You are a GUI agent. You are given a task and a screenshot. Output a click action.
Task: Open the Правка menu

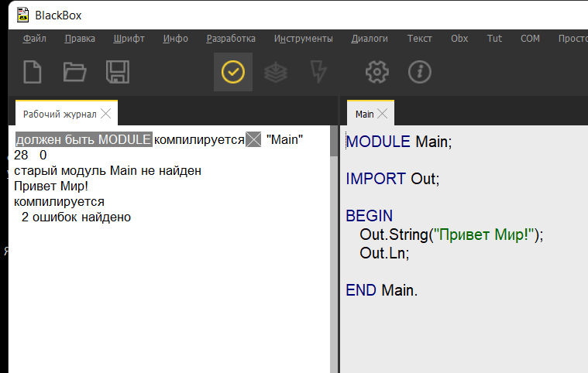coord(80,39)
